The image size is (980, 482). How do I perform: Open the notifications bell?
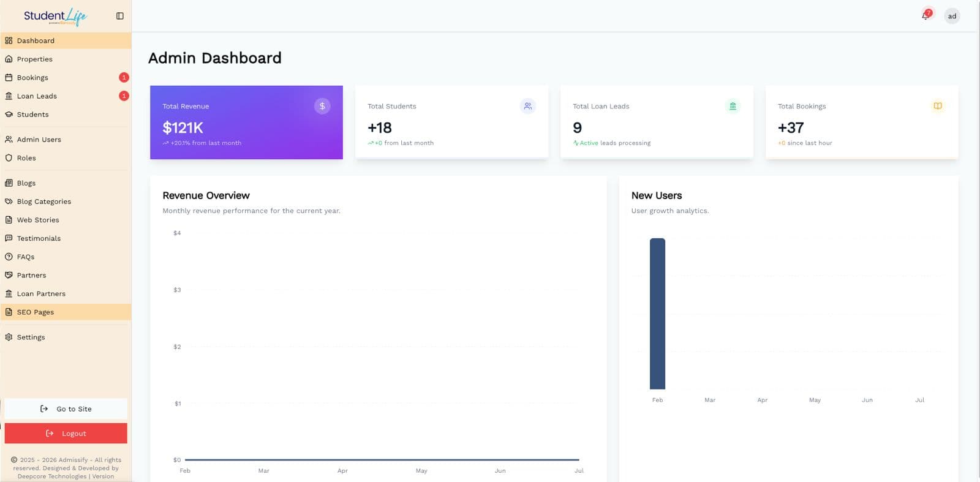pos(925,16)
